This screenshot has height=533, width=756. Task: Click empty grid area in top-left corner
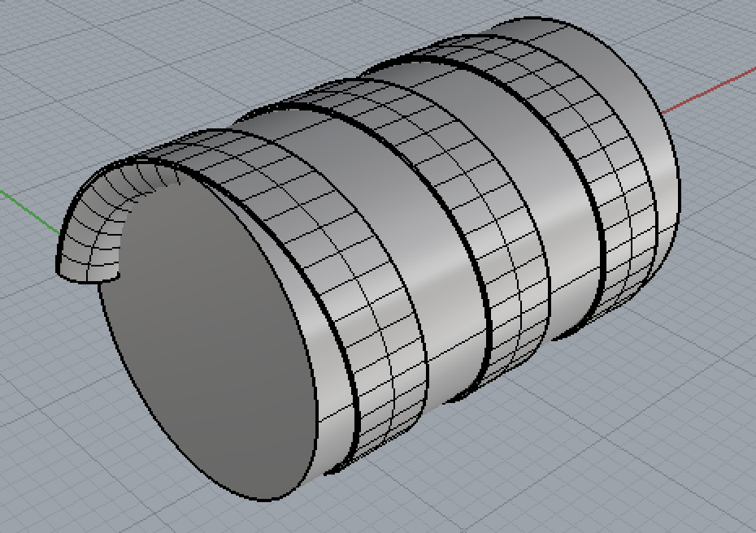tap(65, 49)
